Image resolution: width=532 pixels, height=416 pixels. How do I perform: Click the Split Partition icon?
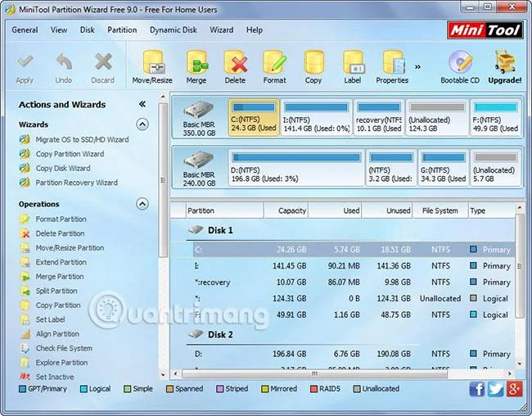pos(25,291)
